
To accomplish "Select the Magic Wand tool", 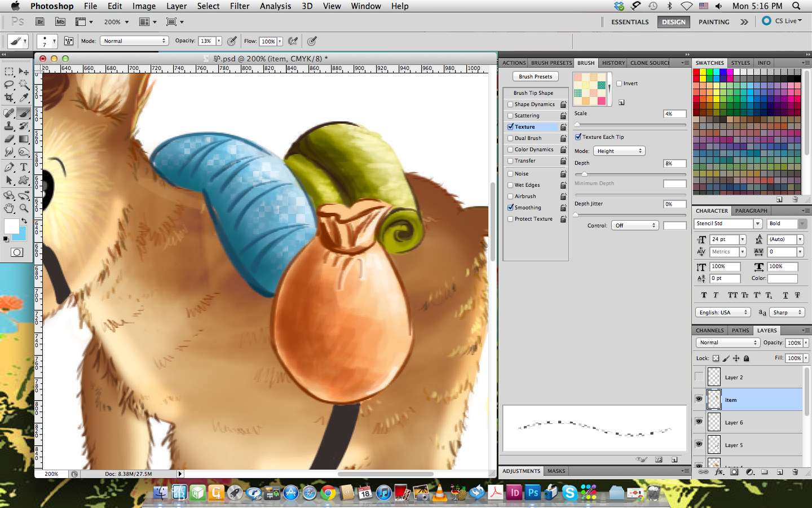I will pyautogui.click(x=24, y=85).
